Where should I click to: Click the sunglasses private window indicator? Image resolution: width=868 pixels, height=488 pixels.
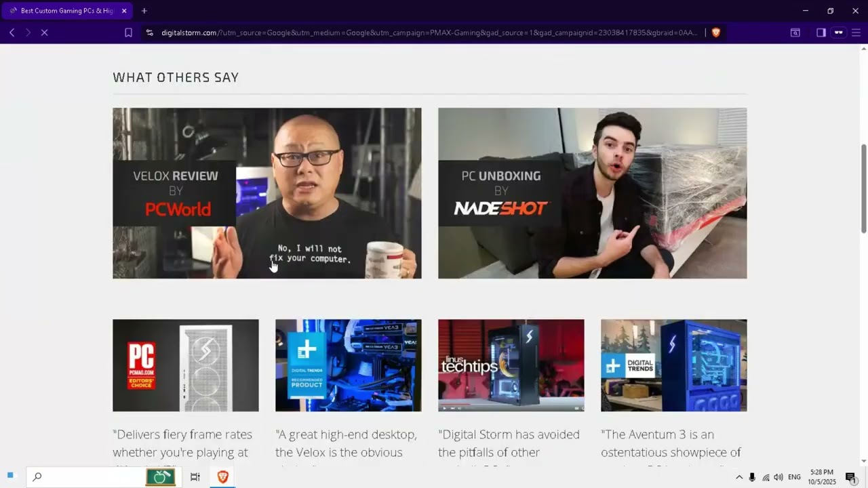[x=839, y=33]
